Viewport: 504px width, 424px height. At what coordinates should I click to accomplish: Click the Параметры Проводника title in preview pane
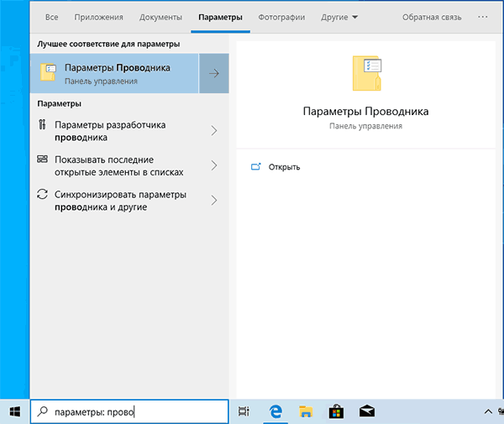point(365,112)
